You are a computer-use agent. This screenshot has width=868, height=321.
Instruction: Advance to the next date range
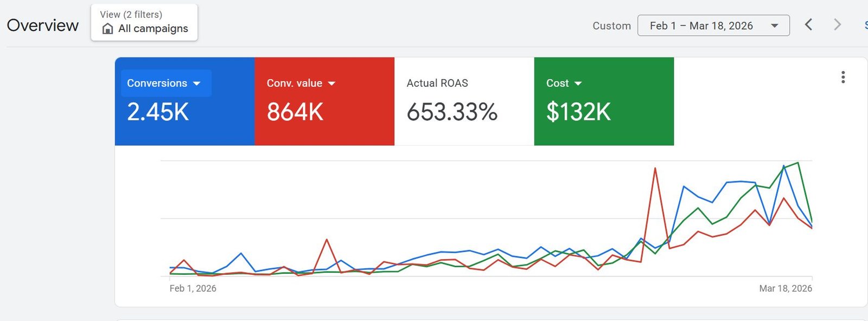point(837,25)
